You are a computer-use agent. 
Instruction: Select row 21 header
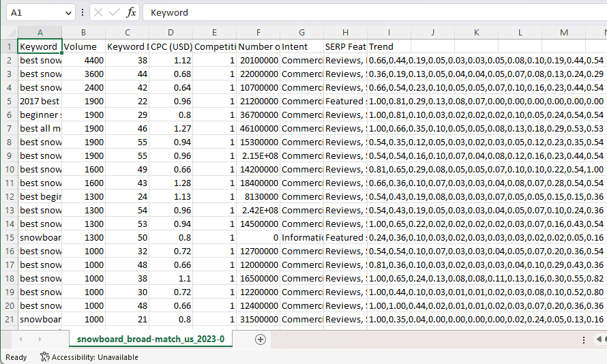click(9, 319)
